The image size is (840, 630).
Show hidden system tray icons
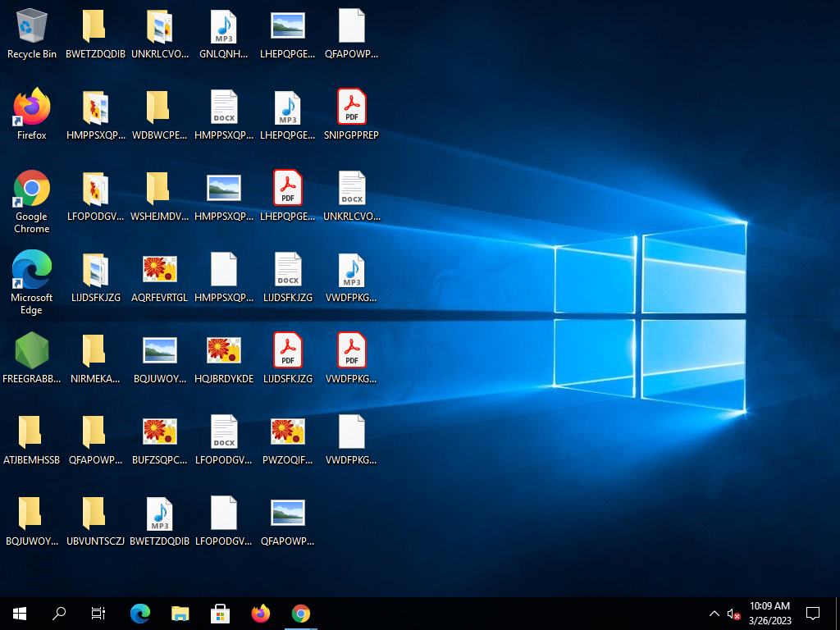[x=714, y=614]
